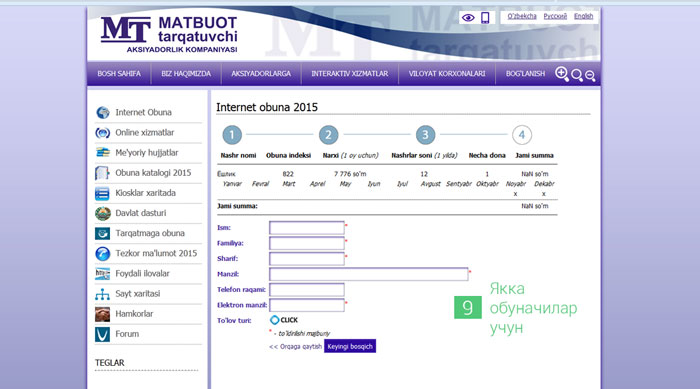This screenshot has width=700, height=389.
Task: Focus the Manzil address input field
Action: coord(369,274)
